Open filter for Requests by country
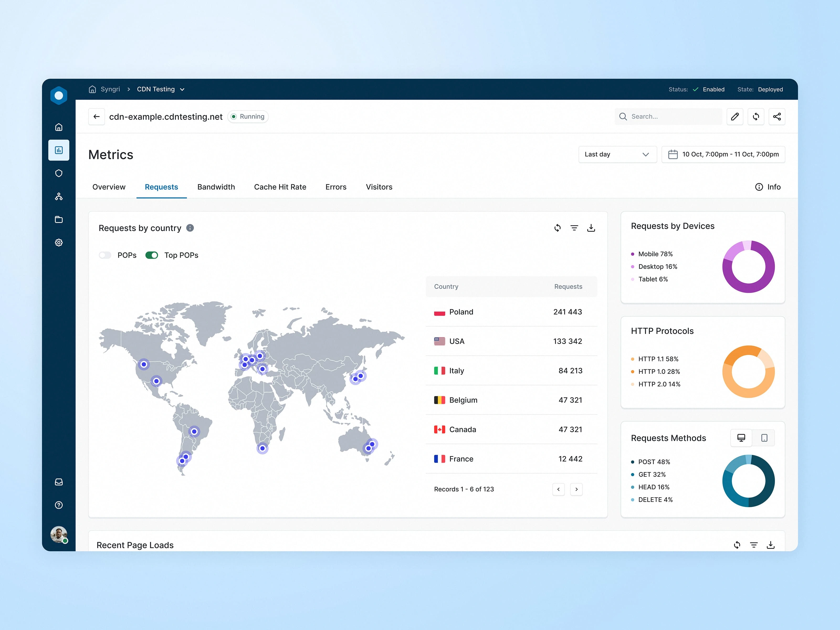 tap(574, 228)
